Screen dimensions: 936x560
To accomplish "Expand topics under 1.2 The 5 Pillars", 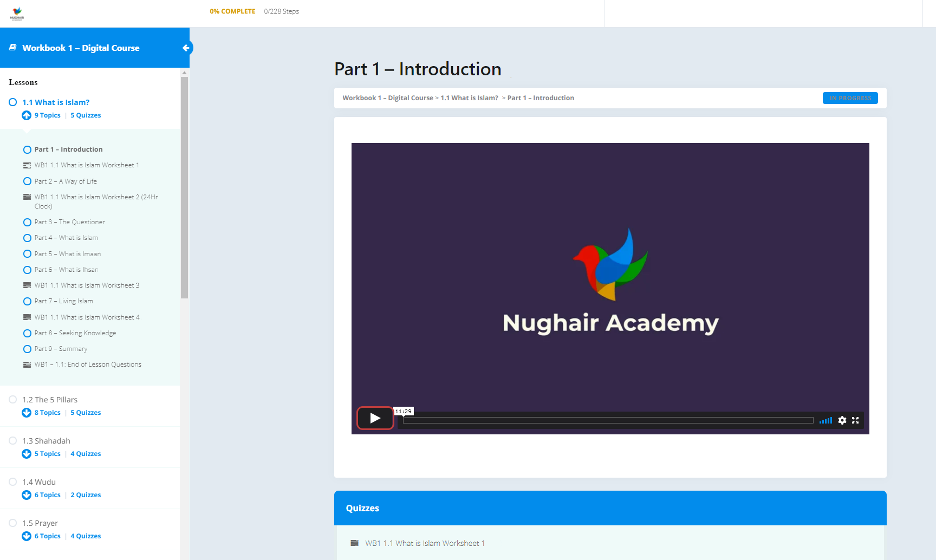I will click(27, 413).
